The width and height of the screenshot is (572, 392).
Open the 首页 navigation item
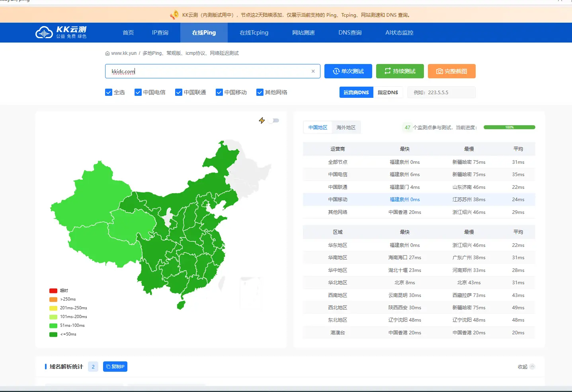tap(128, 33)
